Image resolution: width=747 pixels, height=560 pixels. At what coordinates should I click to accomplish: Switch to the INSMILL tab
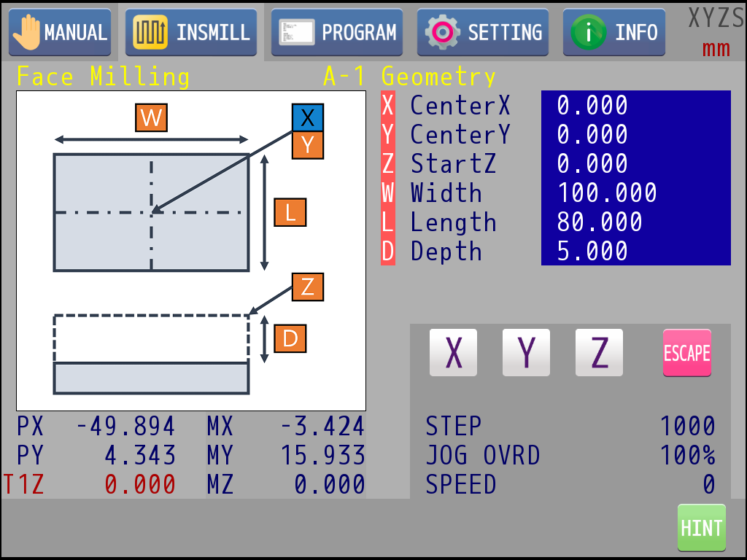[191, 33]
